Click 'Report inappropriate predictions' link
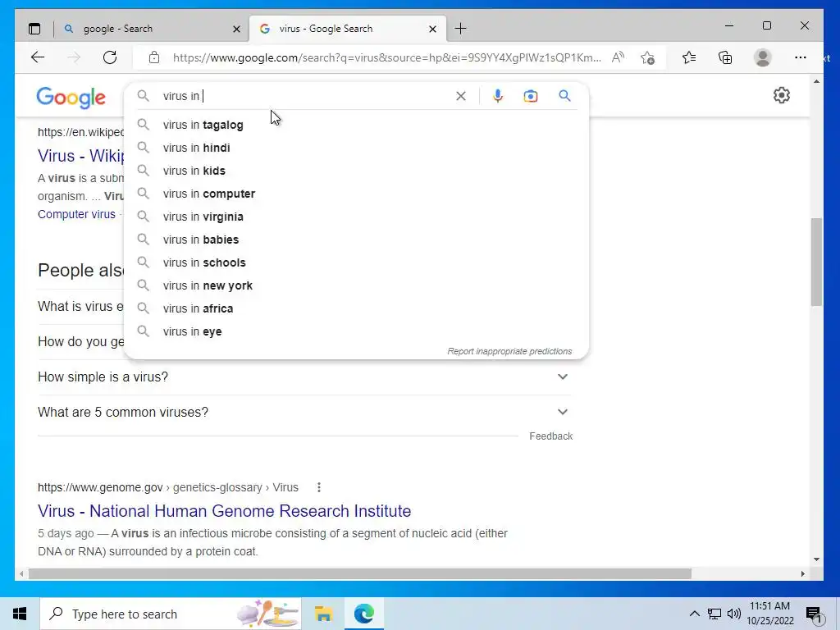 pos(509,351)
